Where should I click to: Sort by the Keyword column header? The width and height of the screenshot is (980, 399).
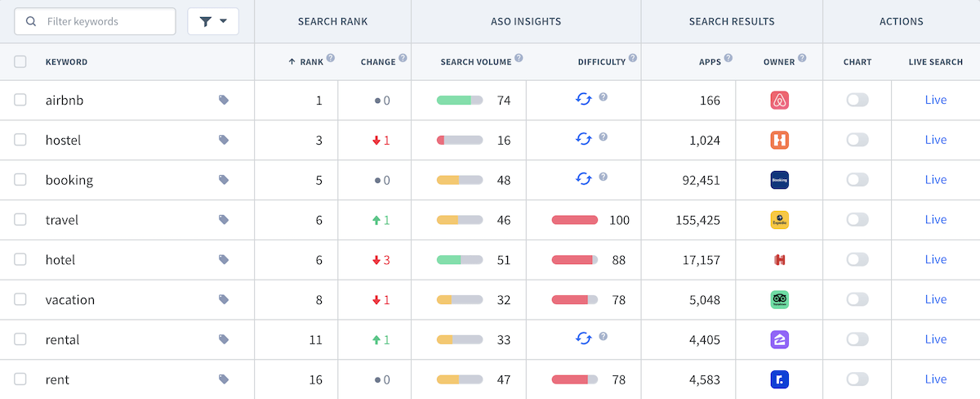(66, 62)
